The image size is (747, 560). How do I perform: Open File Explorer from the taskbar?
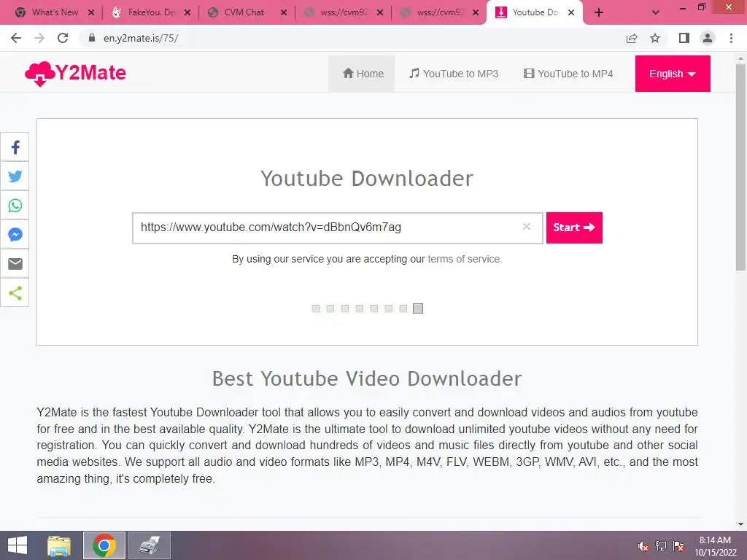59,545
